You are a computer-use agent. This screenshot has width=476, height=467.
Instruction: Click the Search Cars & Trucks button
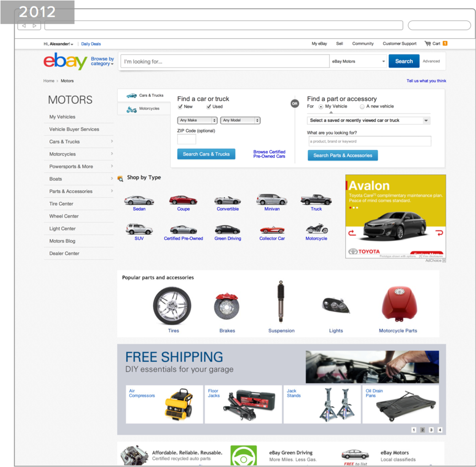(206, 154)
